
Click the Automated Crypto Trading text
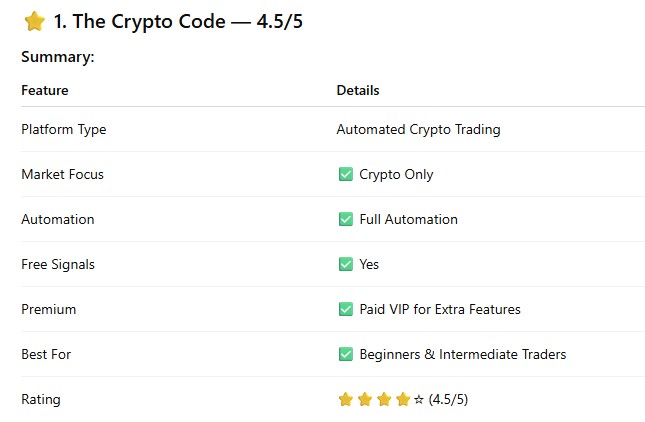(418, 130)
